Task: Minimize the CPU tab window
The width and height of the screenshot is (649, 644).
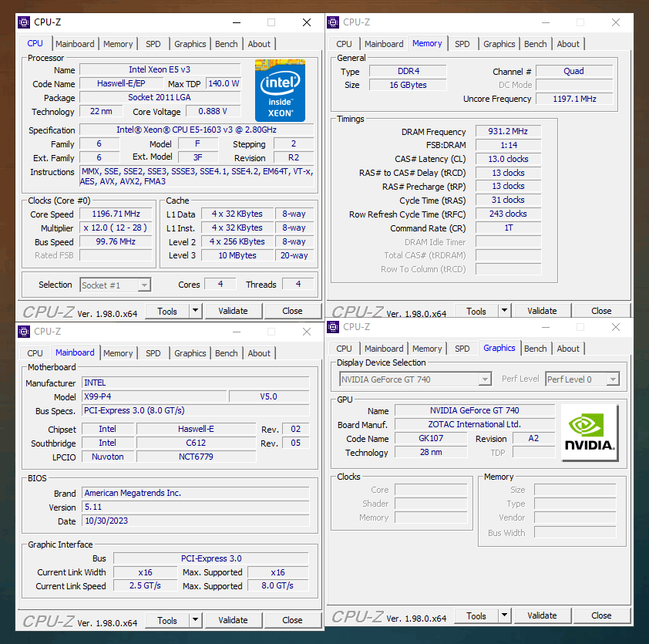Action: pos(237,22)
